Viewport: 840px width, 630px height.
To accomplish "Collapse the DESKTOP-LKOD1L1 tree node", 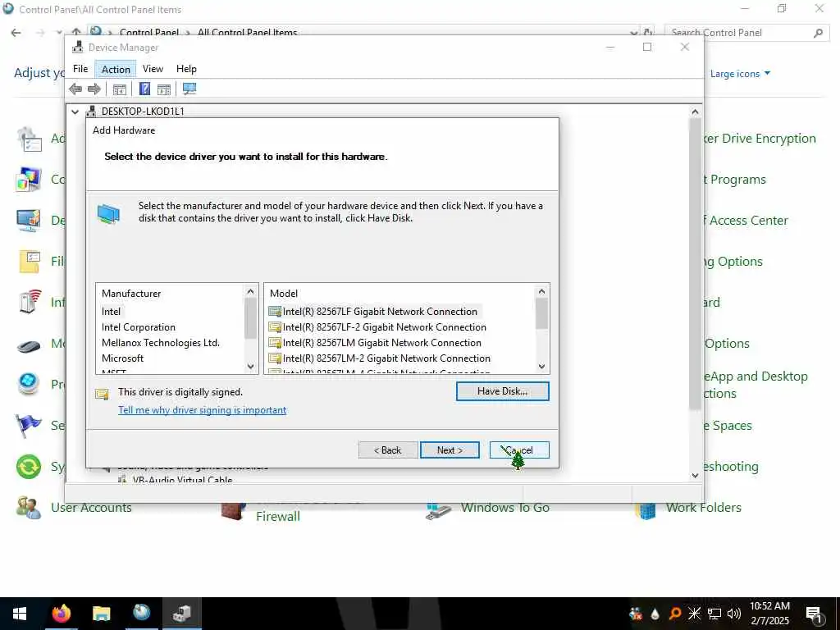I will coord(75,112).
